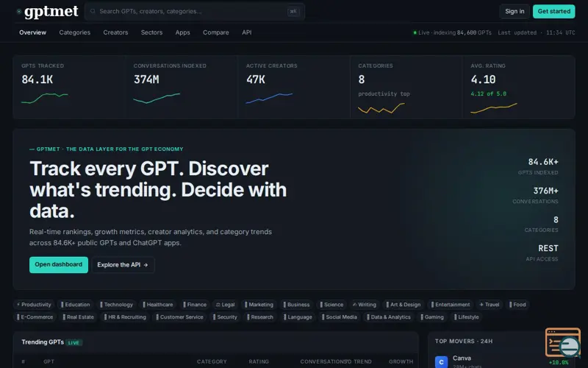588x368 pixels.
Task: Filter by the Marketing chip
Action: [x=259, y=305]
